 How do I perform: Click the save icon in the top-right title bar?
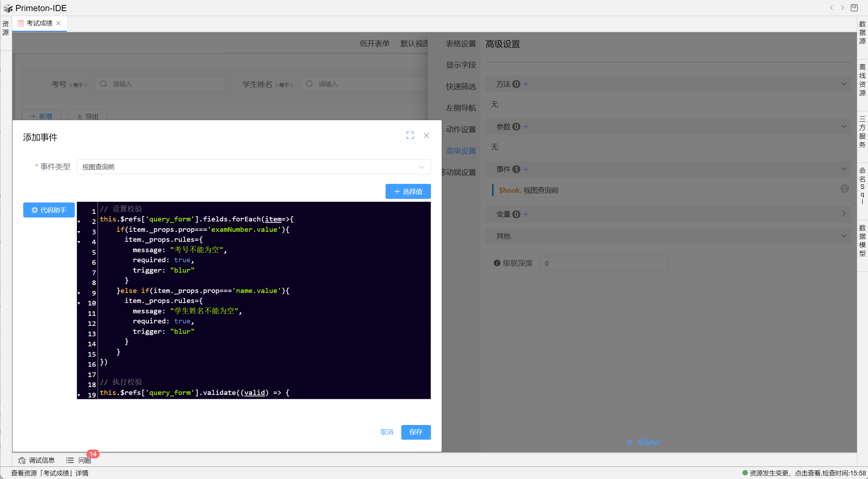pyautogui.click(x=854, y=8)
